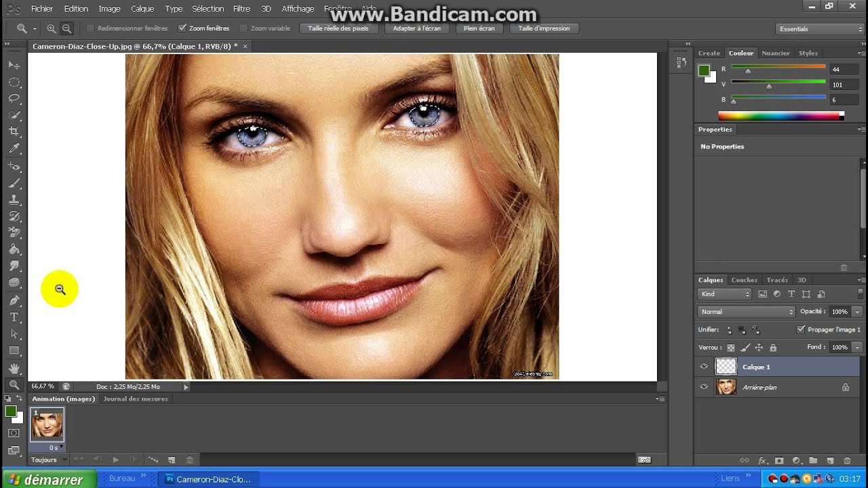Viewport: 868px width, 488px height.
Task: Select the Crop tool
Action: pyautogui.click(x=14, y=131)
